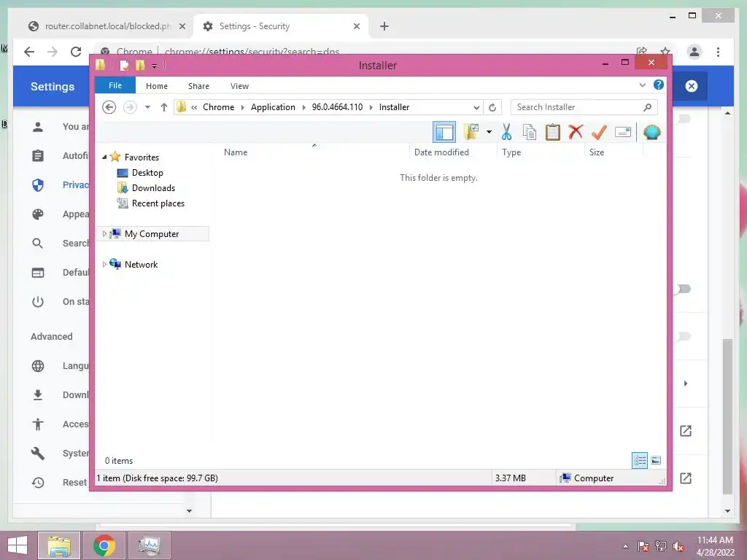Expand the Advanced section in Chrome settings

tap(52, 337)
